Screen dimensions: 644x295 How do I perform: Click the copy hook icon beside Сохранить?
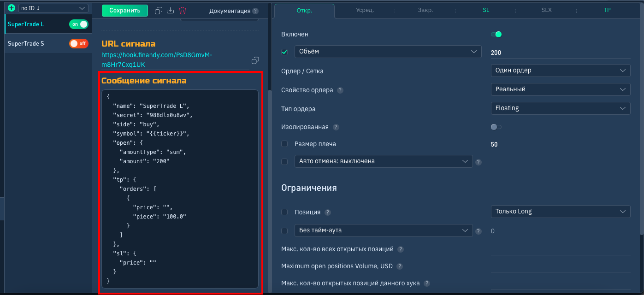pos(159,11)
